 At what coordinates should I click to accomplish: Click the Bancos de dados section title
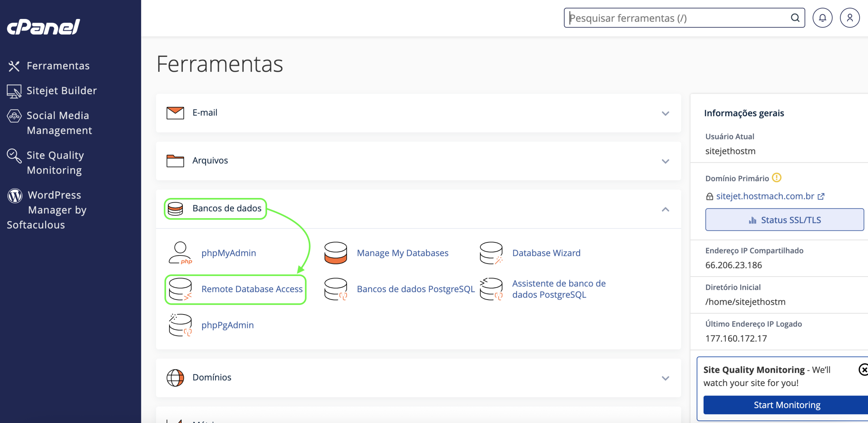tap(227, 208)
